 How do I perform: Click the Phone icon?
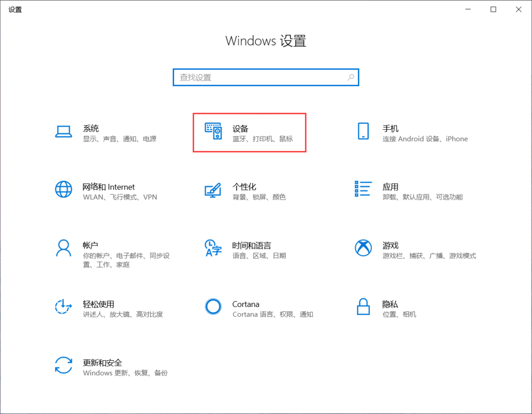pos(363,131)
